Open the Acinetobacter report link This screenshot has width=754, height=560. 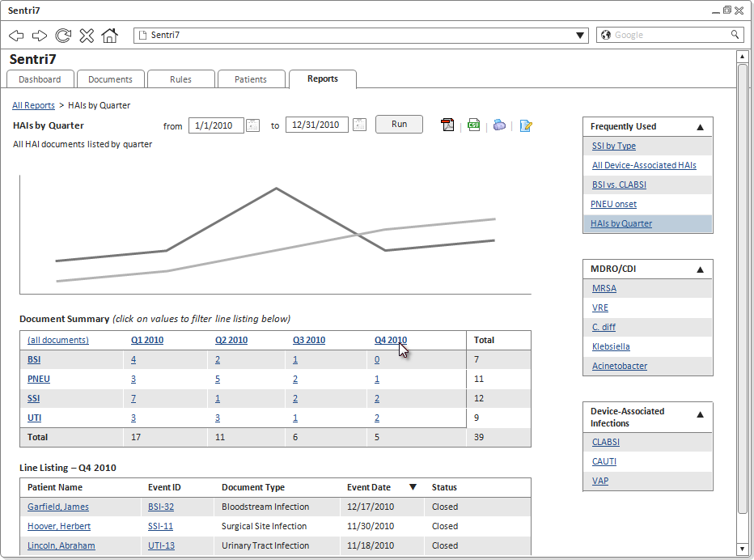tap(620, 366)
